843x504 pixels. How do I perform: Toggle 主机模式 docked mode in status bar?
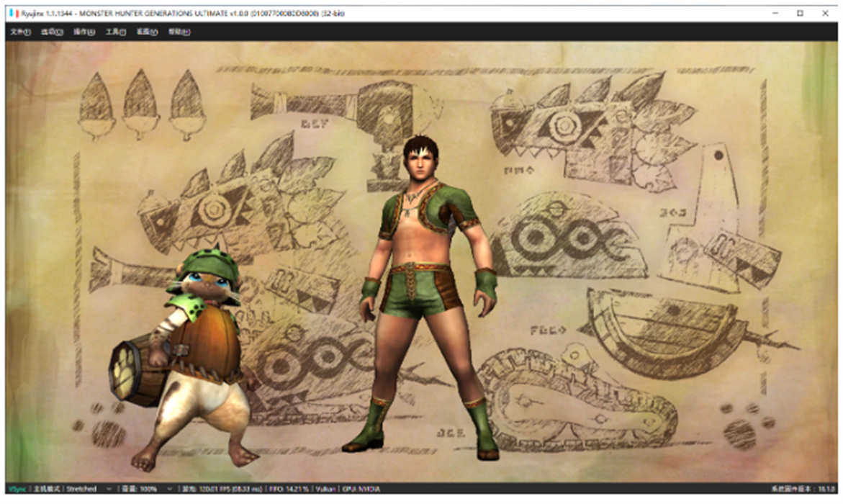[47, 489]
